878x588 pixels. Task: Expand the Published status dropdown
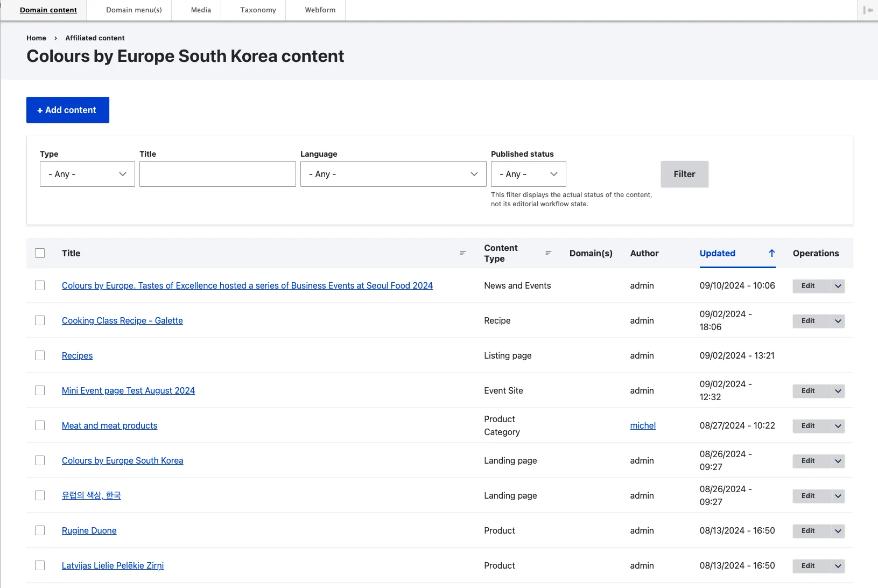(x=528, y=174)
